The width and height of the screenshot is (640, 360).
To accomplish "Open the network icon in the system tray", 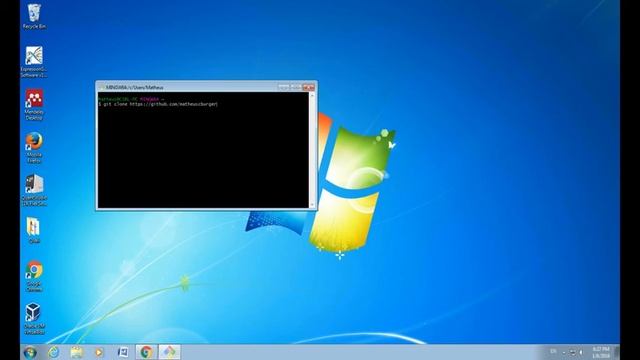I will (573, 352).
